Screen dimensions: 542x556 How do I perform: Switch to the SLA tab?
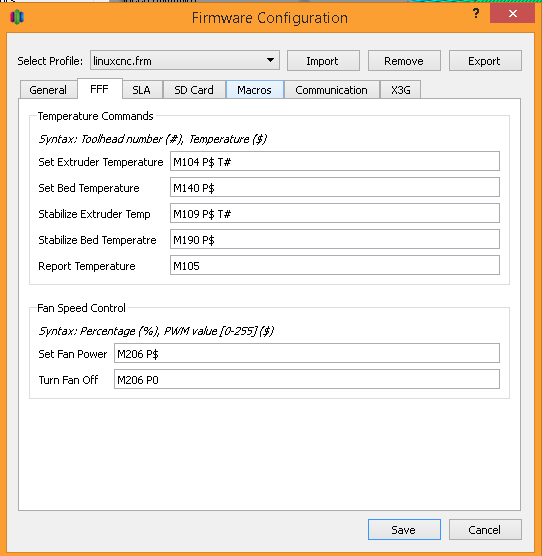[142, 90]
